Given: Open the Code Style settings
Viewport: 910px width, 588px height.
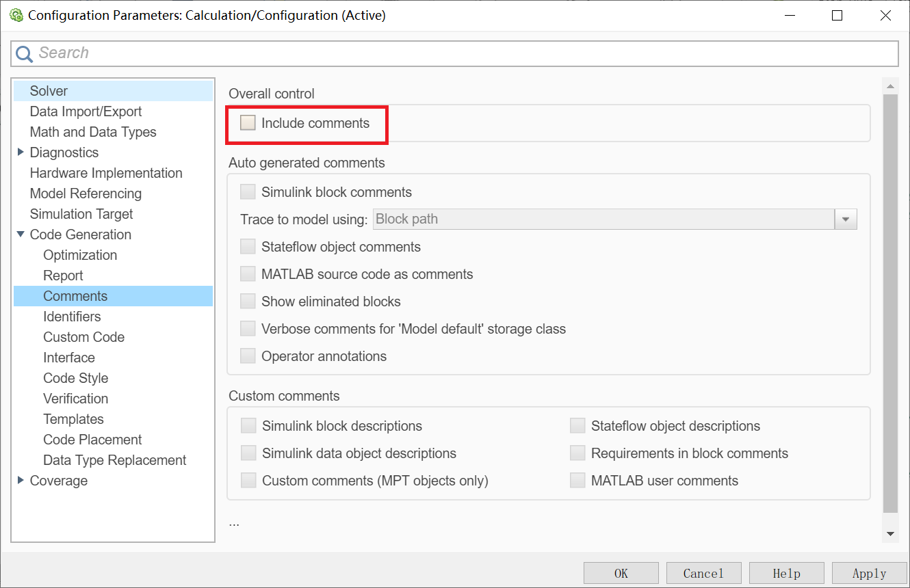Looking at the screenshot, I should [x=75, y=377].
